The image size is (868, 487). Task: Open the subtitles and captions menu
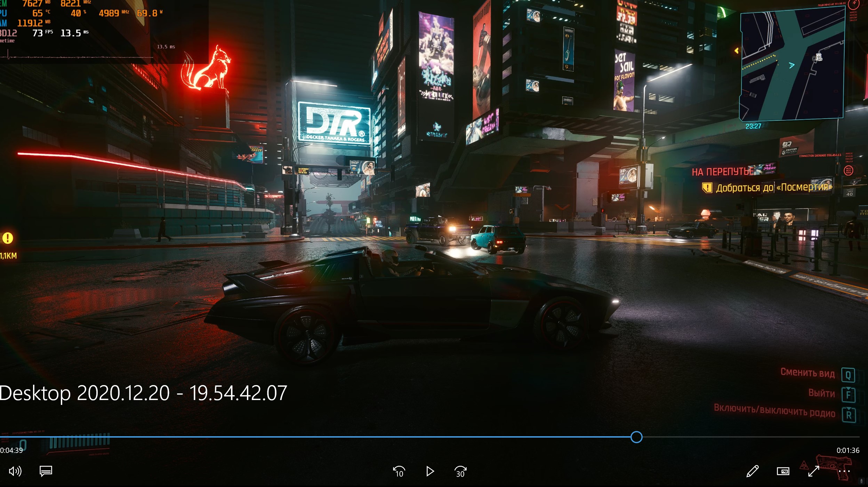46,471
